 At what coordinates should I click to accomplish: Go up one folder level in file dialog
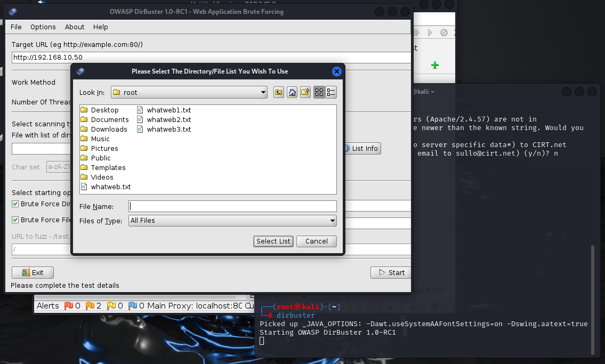[279, 92]
